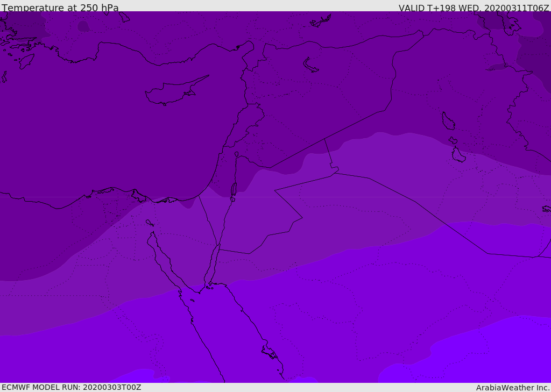Screen dimensions: 551x392
Task: Click the Dead Sea outline on the map
Action: 234,190
